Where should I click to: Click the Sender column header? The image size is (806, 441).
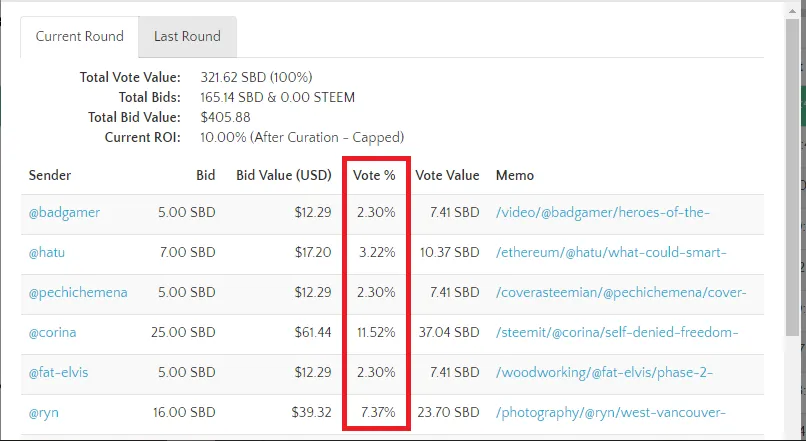point(50,175)
